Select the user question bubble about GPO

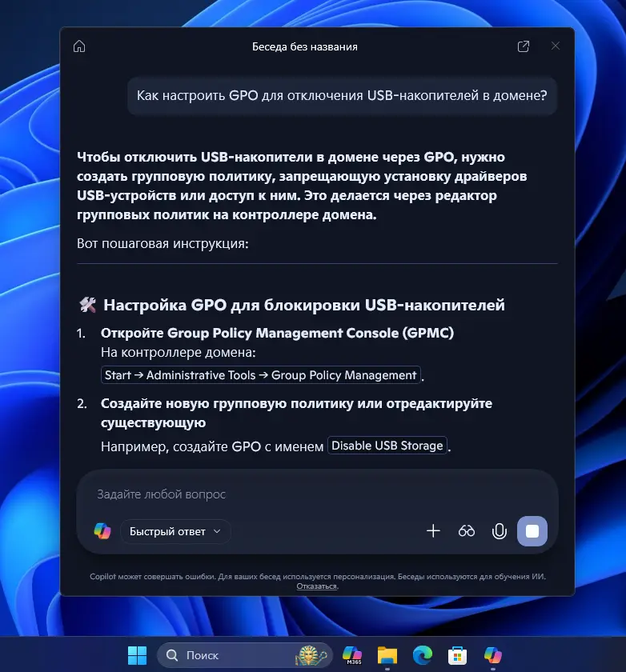coord(342,95)
